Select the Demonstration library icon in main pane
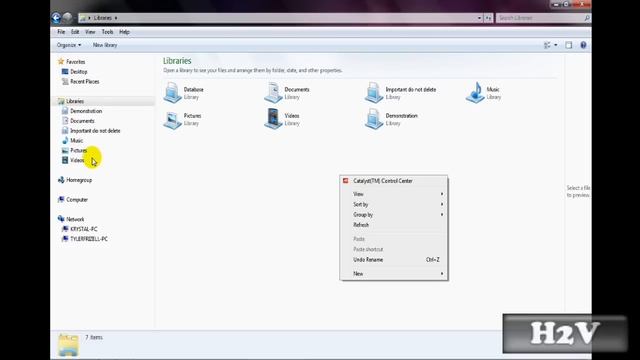640x360 pixels. pyautogui.click(x=374, y=119)
